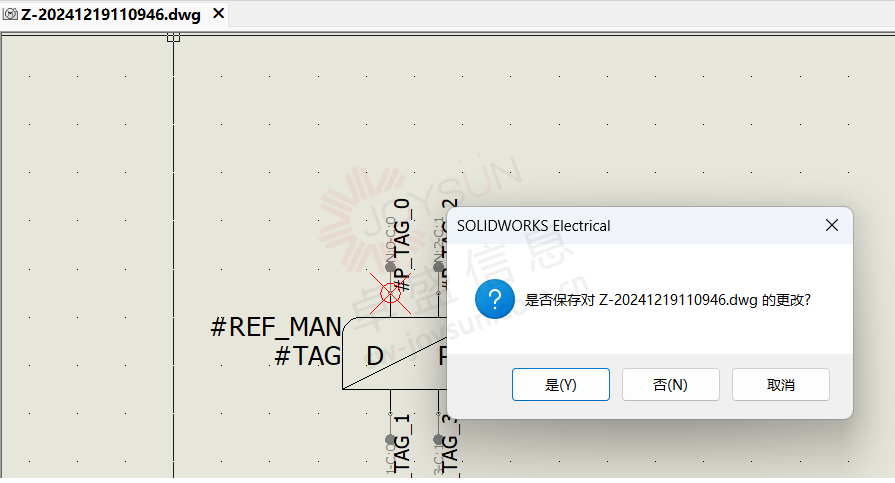Click the drawing file icon in tab
This screenshot has height=483, width=895.
[10, 14]
